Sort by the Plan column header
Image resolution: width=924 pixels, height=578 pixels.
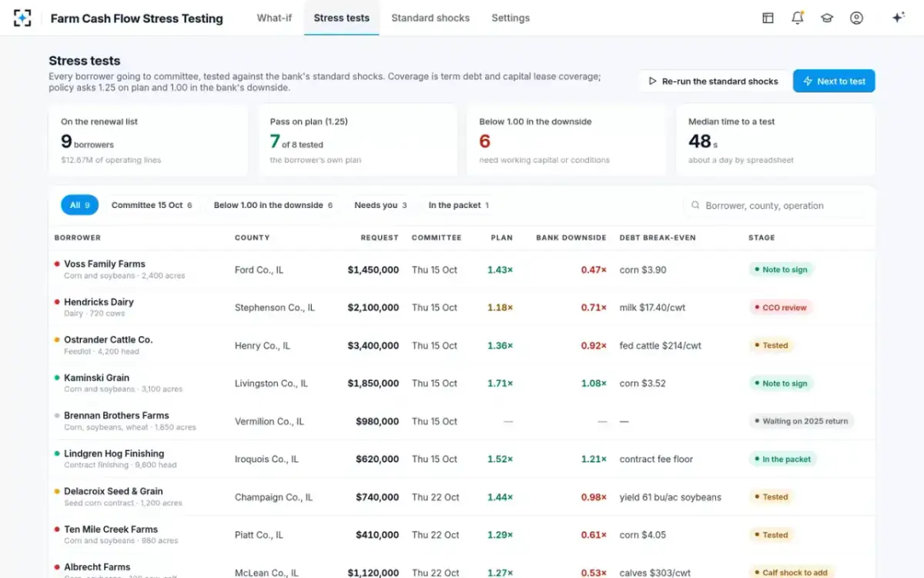coord(502,237)
